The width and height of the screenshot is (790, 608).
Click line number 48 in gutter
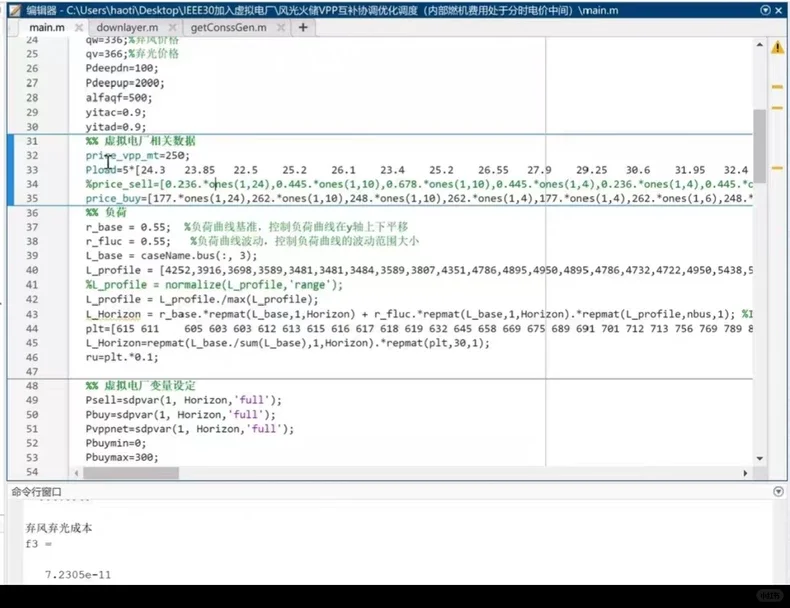pyautogui.click(x=32, y=386)
